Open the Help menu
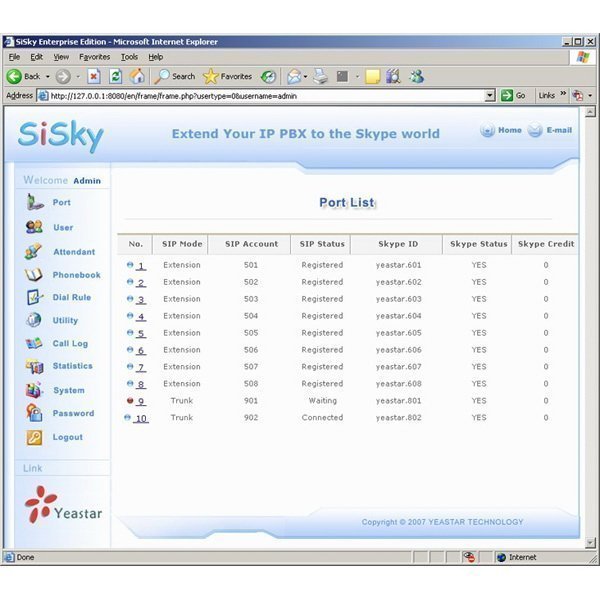Image resolution: width=600 pixels, height=600 pixels. (156, 57)
